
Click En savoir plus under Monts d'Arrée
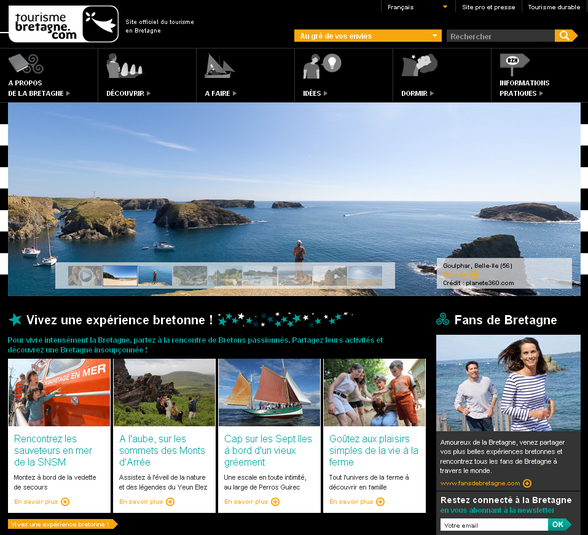(141, 502)
